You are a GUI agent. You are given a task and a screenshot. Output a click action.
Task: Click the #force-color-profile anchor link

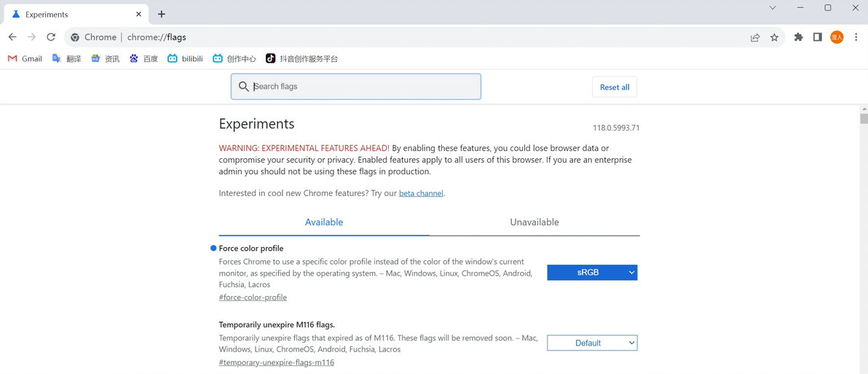(253, 297)
